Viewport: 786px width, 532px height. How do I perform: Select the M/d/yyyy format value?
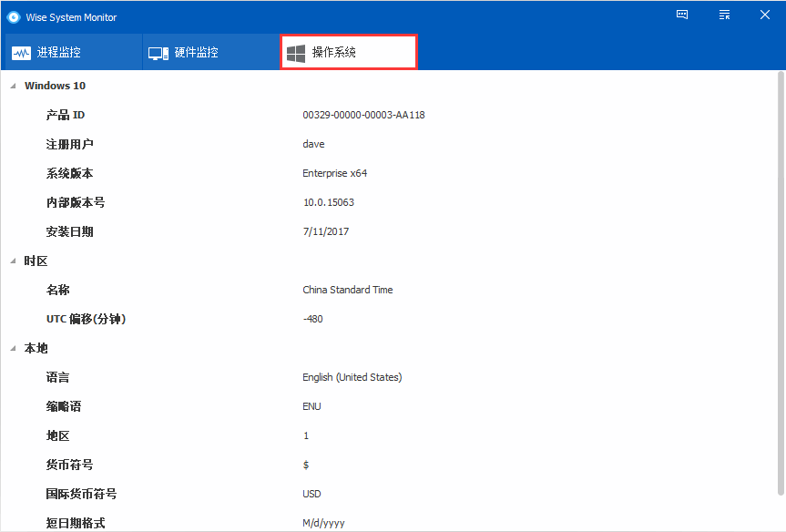[323, 524]
